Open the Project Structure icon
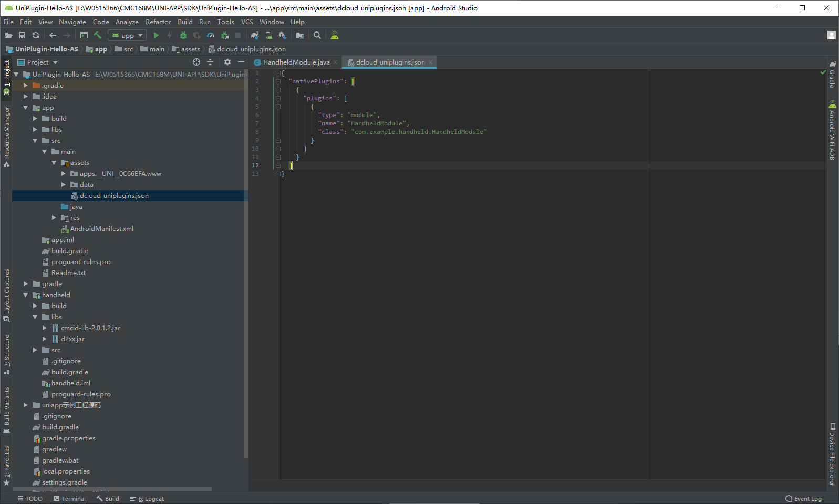The image size is (839, 504). (x=300, y=35)
